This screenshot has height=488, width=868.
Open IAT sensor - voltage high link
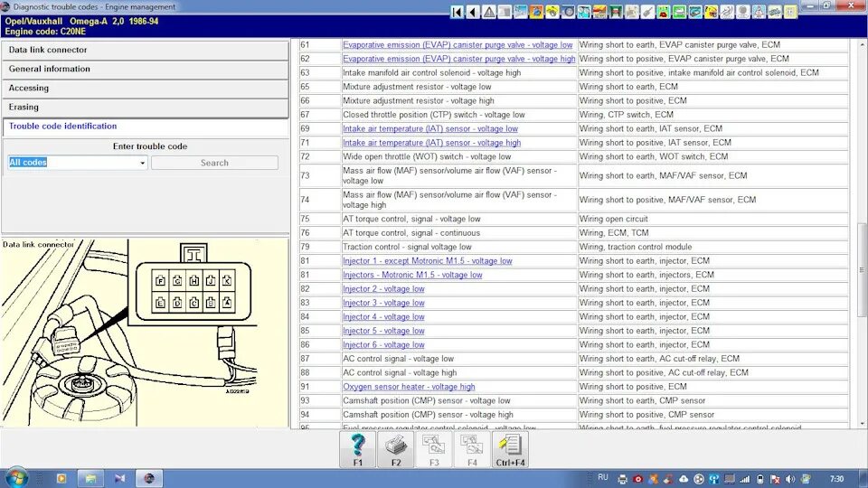(432, 143)
